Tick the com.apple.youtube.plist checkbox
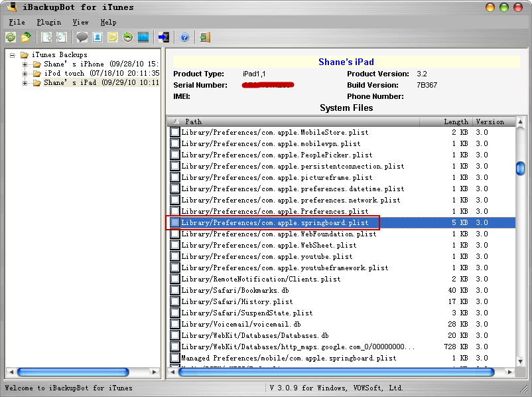The width and height of the screenshot is (532, 397). (x=174, y=256)
